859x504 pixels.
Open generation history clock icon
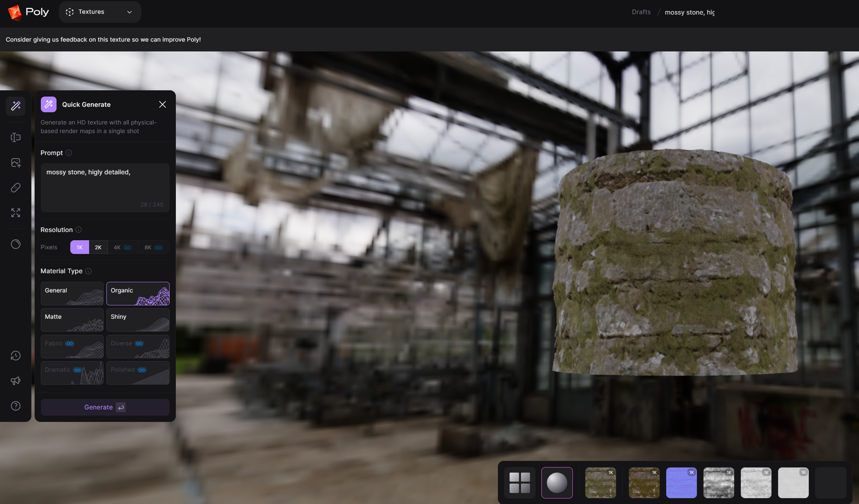pos(16,356)
